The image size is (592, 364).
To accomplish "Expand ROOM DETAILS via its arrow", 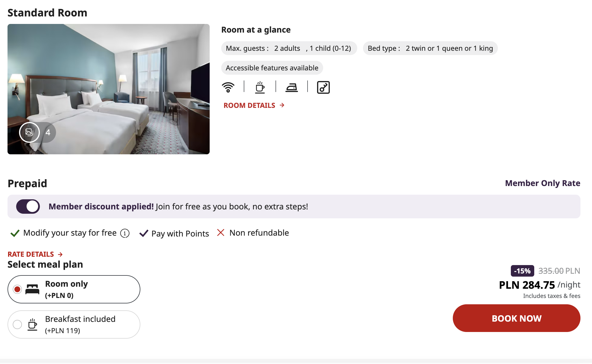I will [x=282, y=105].
